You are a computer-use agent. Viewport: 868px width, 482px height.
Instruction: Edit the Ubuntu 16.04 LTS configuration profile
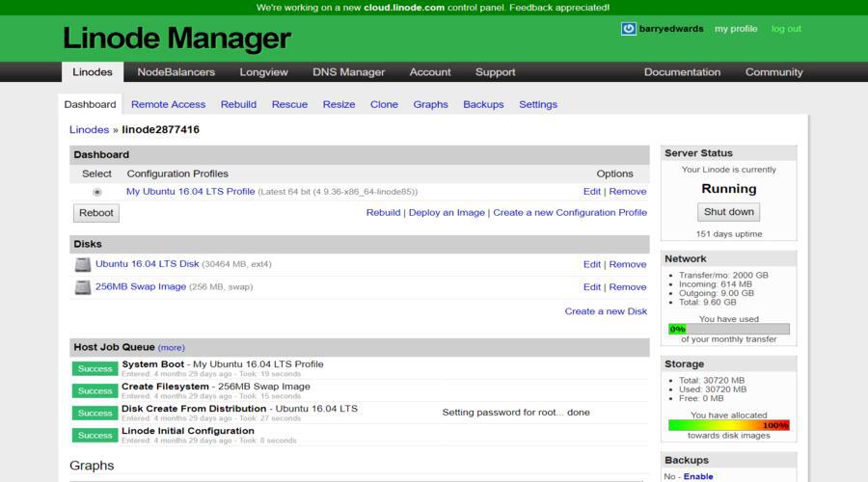[592, 192]
